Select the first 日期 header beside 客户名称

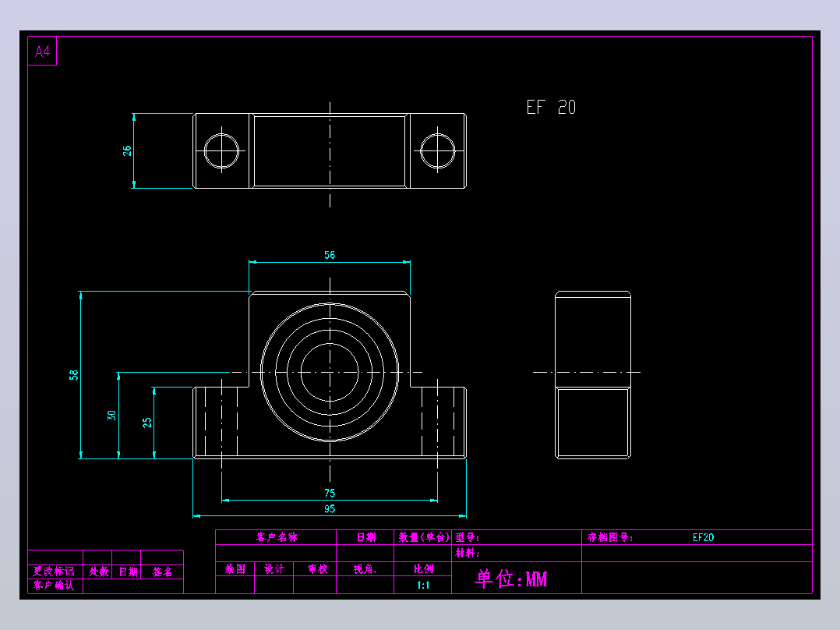(x=366, y=537)
